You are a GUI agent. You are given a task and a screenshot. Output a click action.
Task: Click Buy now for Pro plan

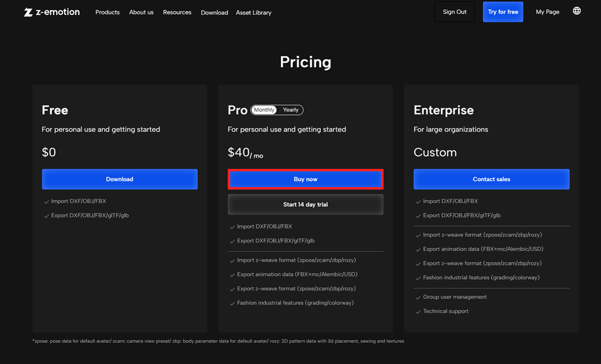(305, 179)
